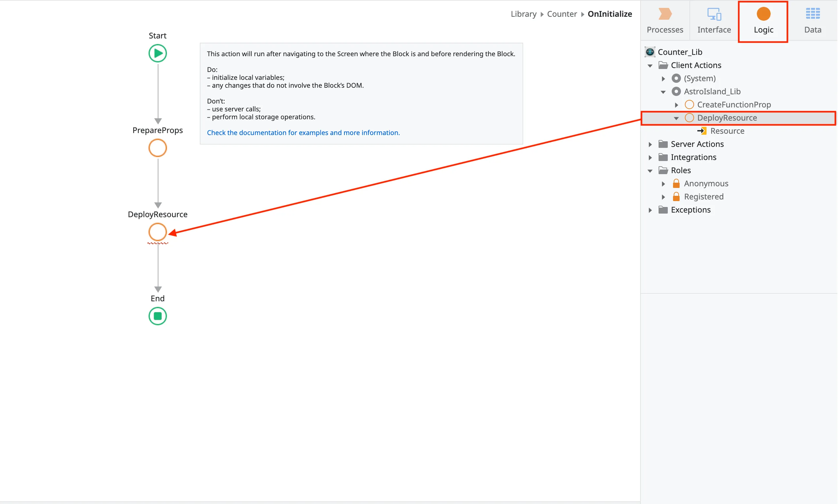
Task: Click the Counter_Lib module icon
Action: pos(650,52)
